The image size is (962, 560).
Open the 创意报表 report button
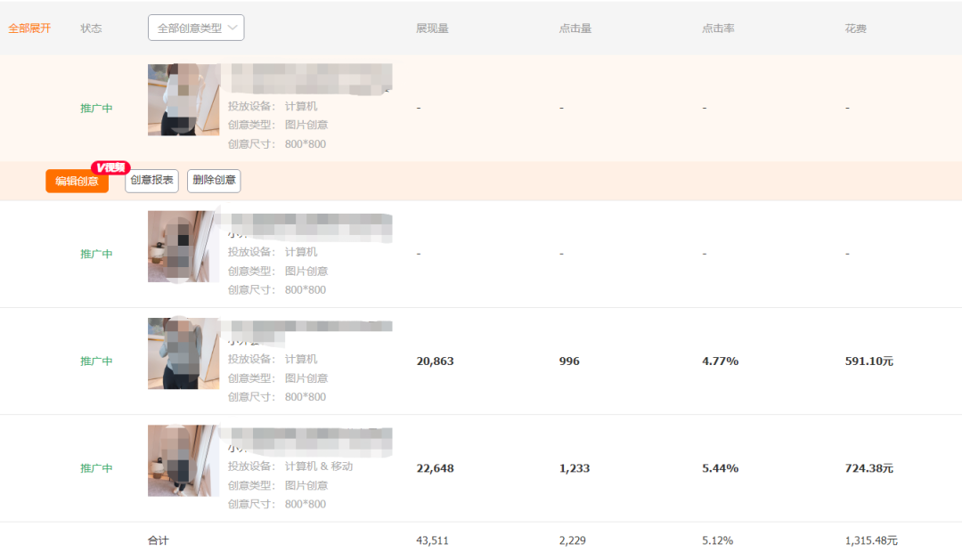[151, 181]
